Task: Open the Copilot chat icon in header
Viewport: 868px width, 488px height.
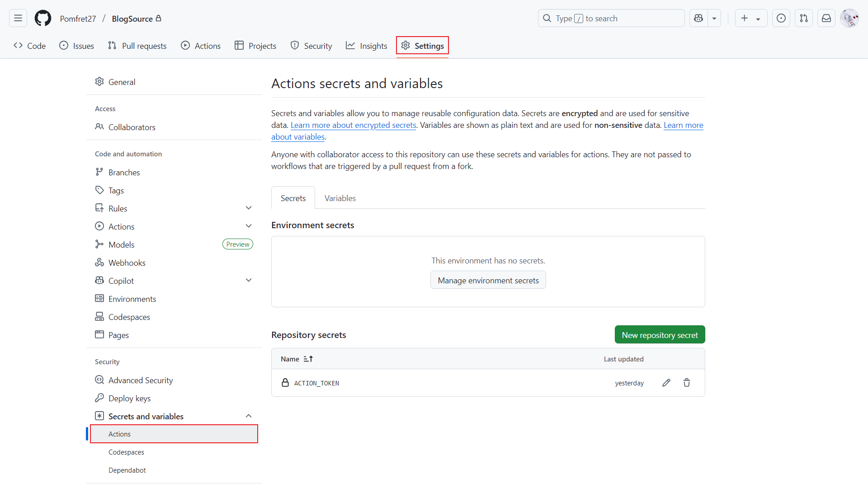Action: (698, 19)
